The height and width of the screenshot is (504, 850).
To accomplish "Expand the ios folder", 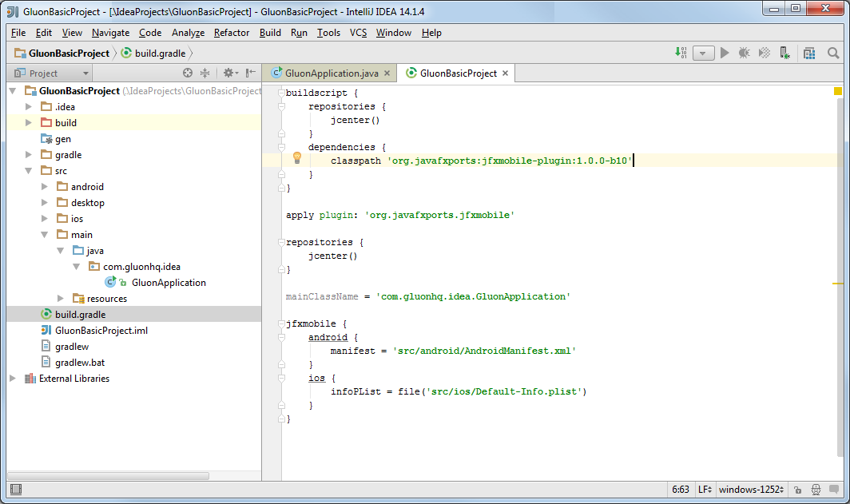I will 45,218.
